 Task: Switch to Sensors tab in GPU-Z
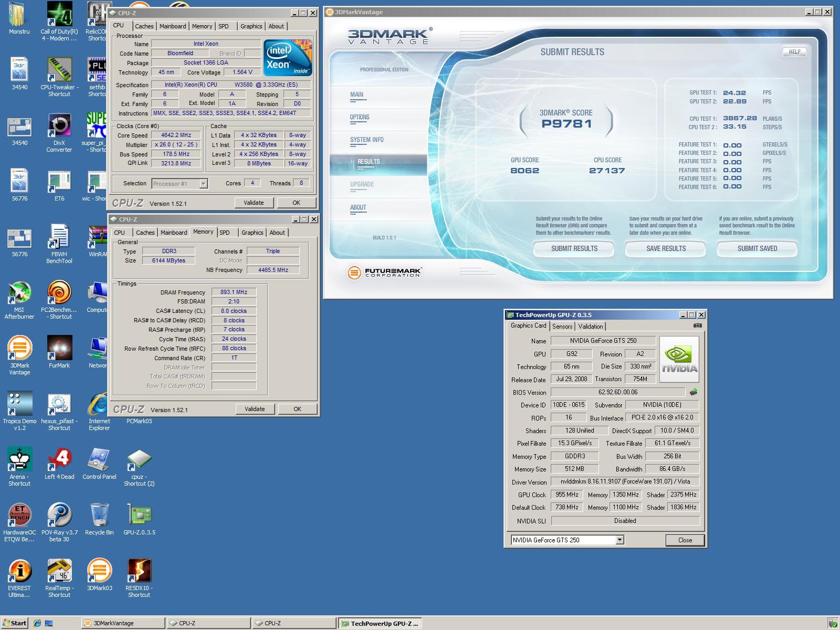562,327
